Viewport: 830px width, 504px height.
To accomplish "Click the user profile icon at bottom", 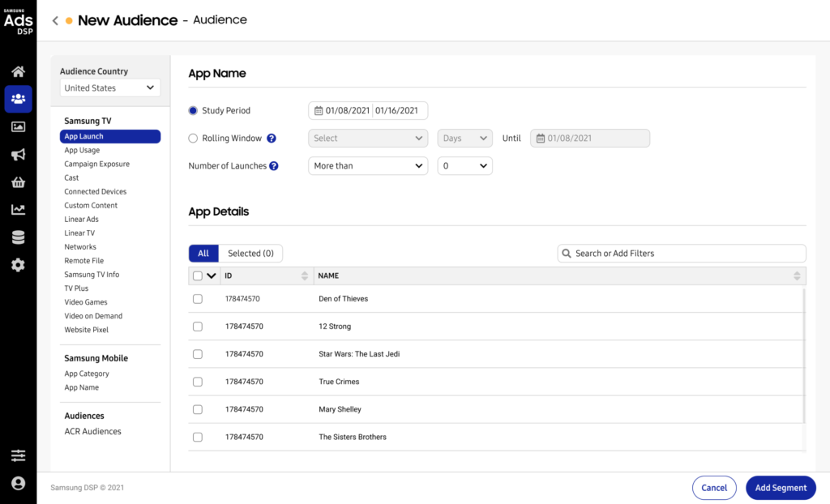I will [x=18, y=484].
